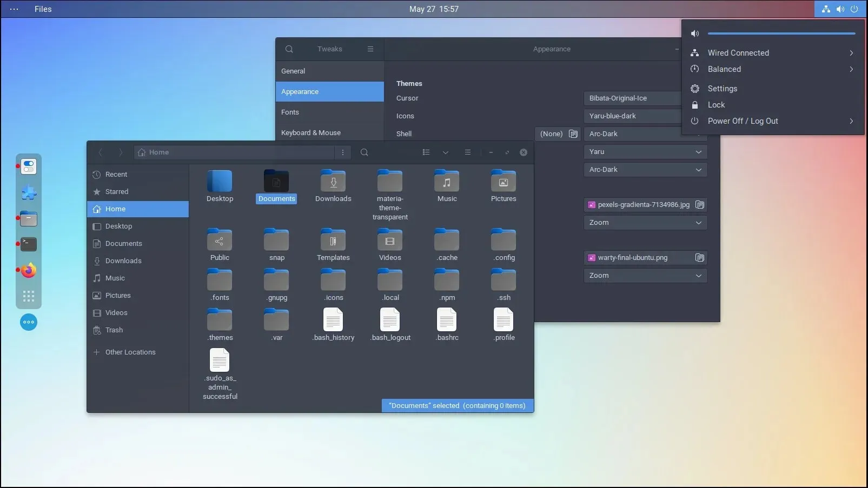Open the hamburger menu of Files window
Image resolution: width=868 pixels, height=488 pixels.
pos(468,152)
